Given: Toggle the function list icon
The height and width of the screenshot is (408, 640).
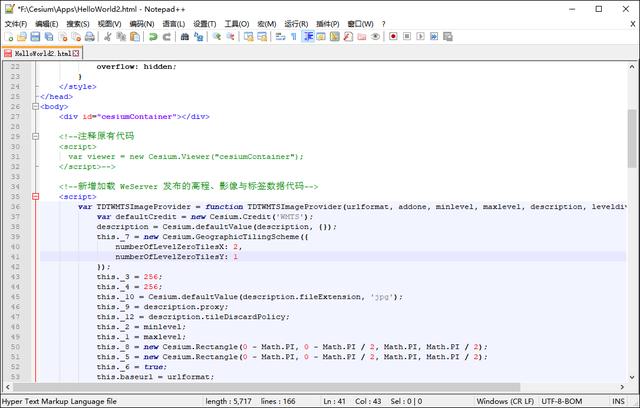Looking at the screenshot, I should [x=348, y=37].
